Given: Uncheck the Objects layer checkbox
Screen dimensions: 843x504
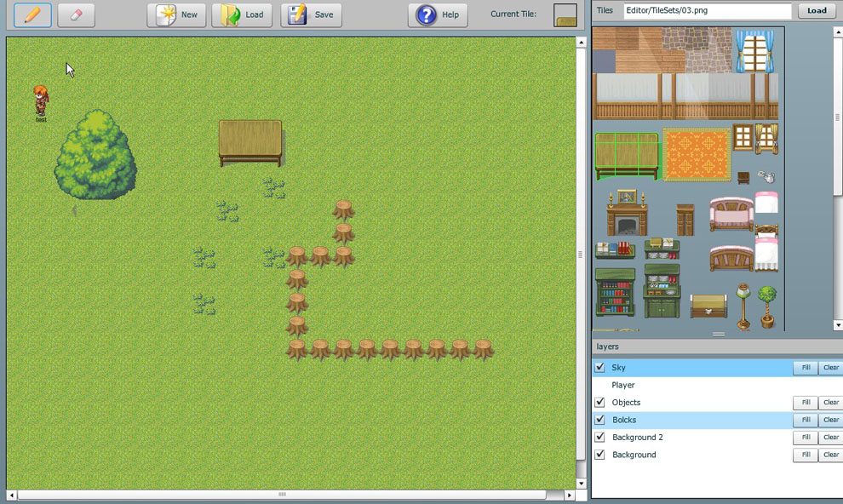Looking at the screenshot, I should 599,403.
